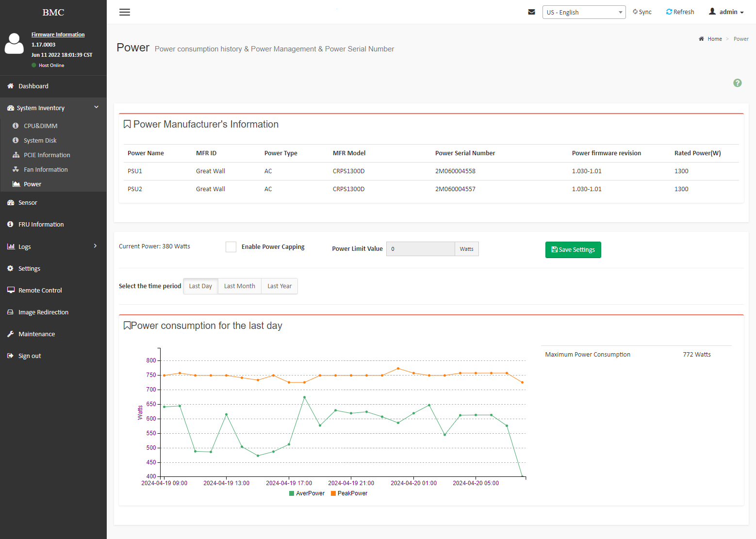Open the mail envelope icon
This screenshot has width=756, height=539.
pos(531,12)
